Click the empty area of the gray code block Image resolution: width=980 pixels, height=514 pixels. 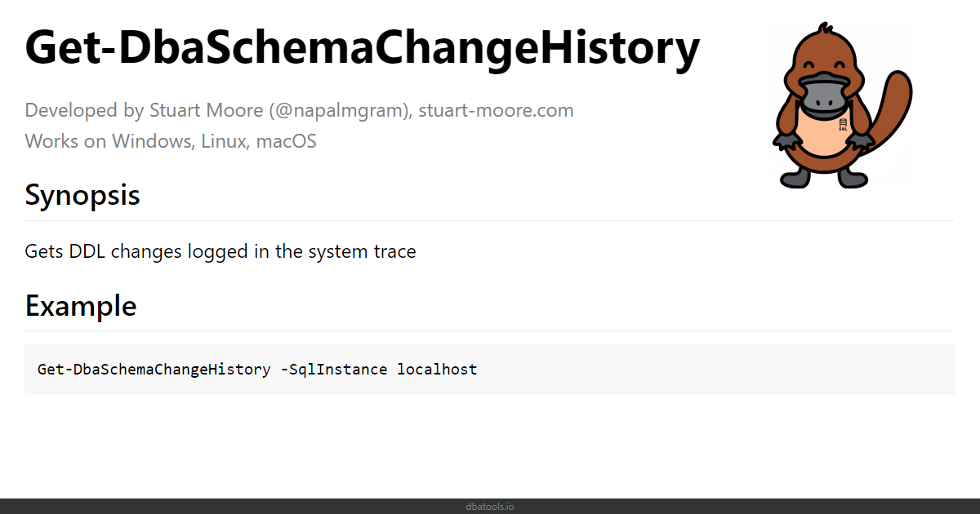click(x=719, y=370)
